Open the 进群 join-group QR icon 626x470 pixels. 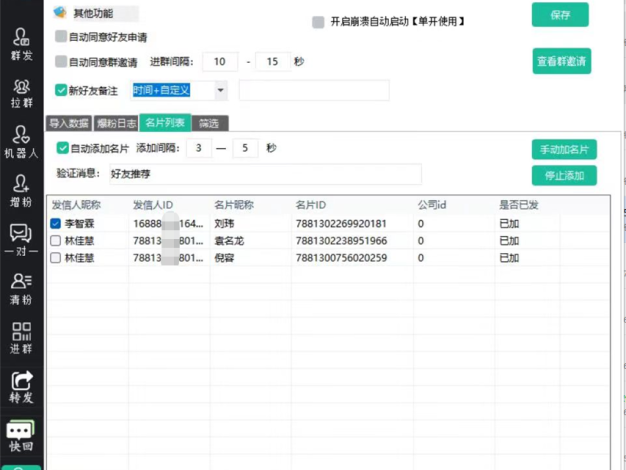click(x=22, y=338)
